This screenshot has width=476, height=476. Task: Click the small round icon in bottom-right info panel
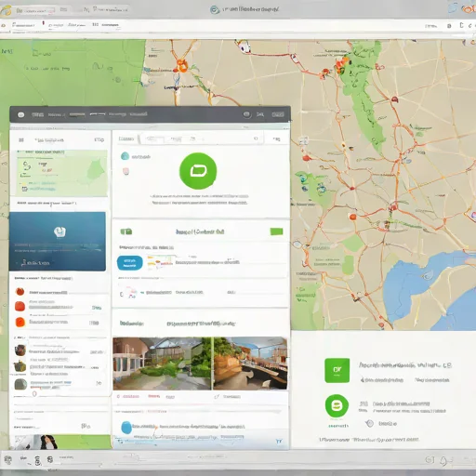[369, 423]
